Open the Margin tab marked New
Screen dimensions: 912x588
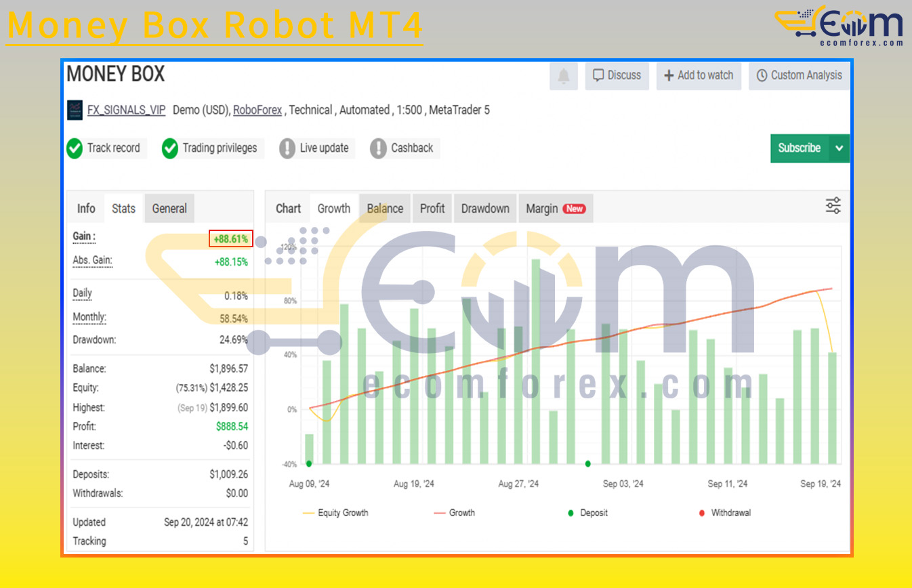click(x=555, y=209)
